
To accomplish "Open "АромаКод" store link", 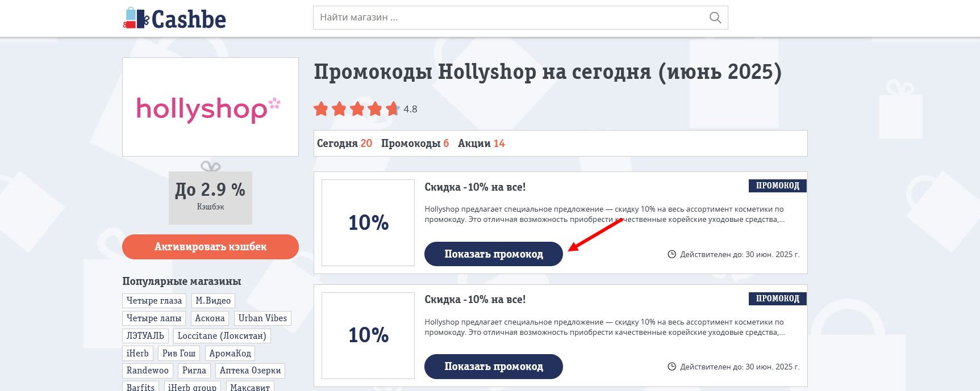I will click(230, 354).
